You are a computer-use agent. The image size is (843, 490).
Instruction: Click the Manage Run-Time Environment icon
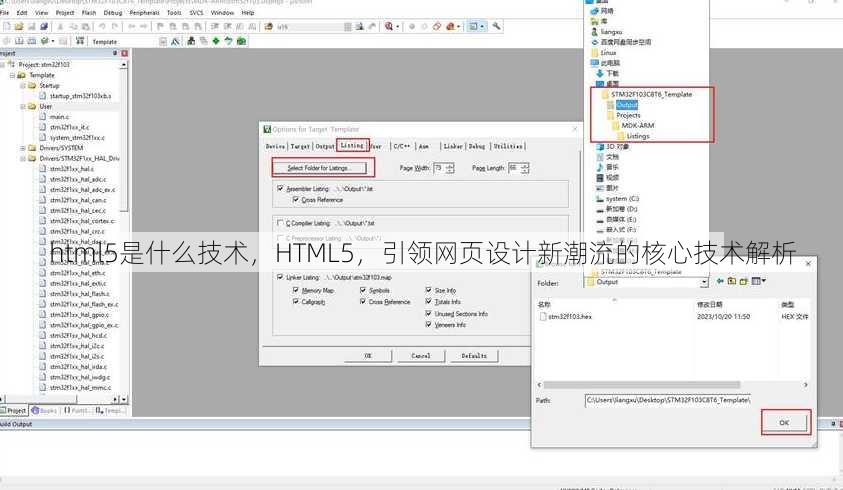coord(228,41)
